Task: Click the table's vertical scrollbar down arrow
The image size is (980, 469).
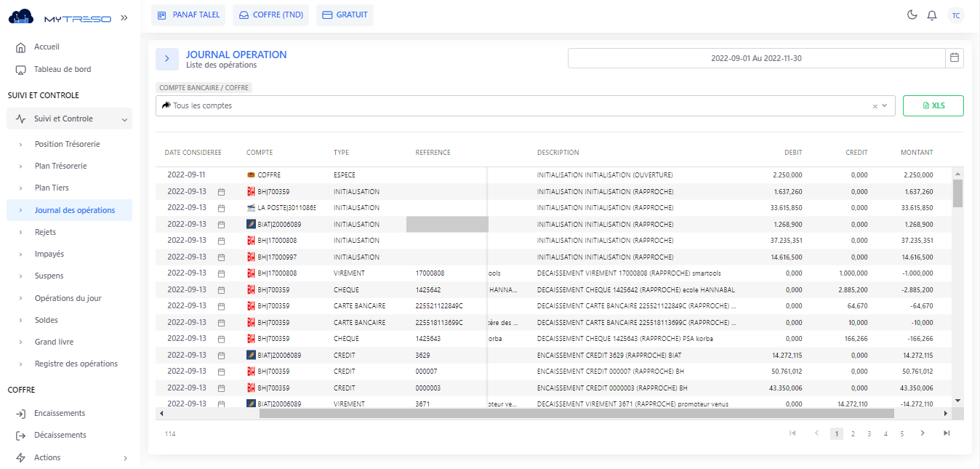Action: 957,401
